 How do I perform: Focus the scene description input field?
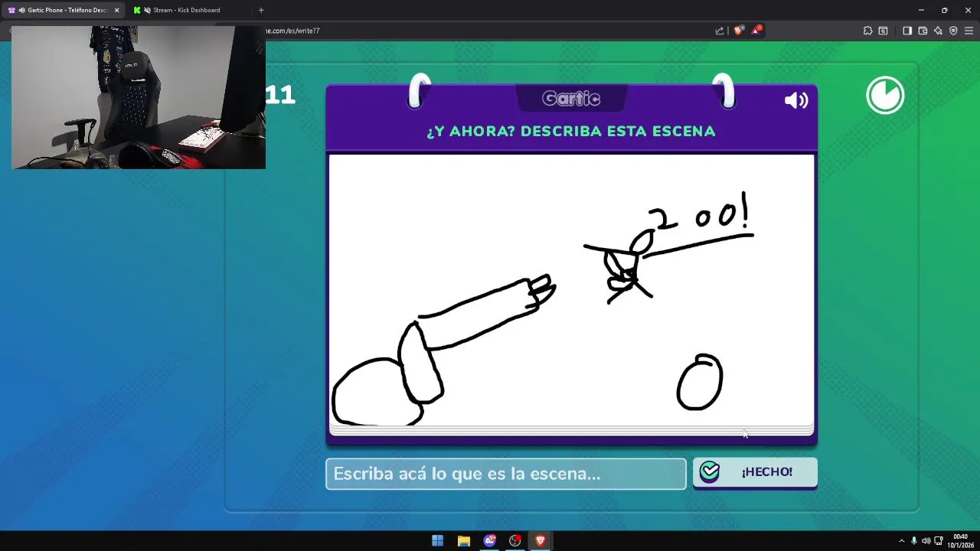point(506,474)
